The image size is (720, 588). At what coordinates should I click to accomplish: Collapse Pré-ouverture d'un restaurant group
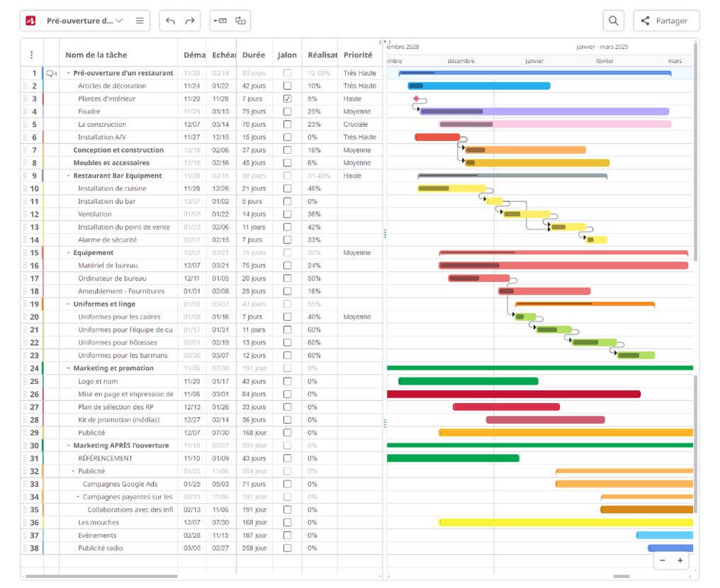point(69,73)
